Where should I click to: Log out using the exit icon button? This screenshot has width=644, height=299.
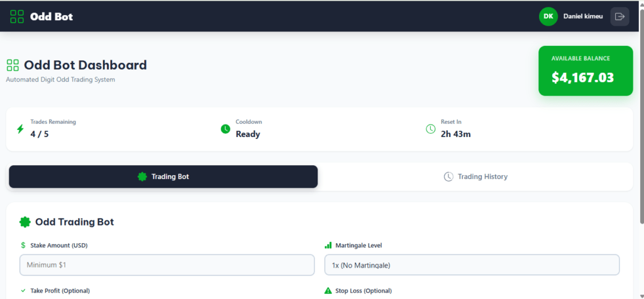619,16
